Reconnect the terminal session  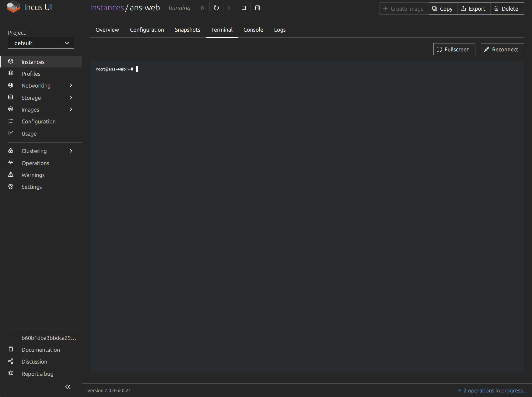502,49
